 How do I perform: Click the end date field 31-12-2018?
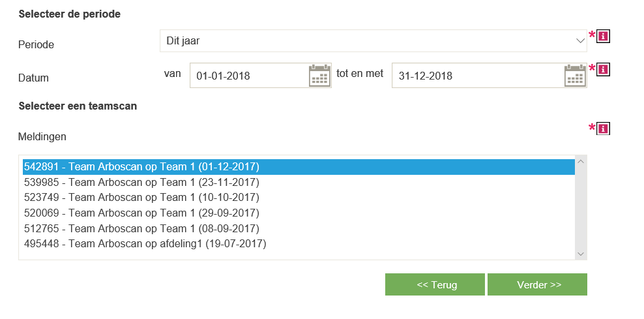coord(476,76)
